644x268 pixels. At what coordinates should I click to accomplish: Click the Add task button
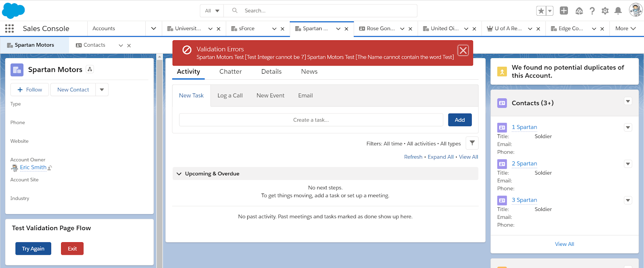click(x=460, y=120)
